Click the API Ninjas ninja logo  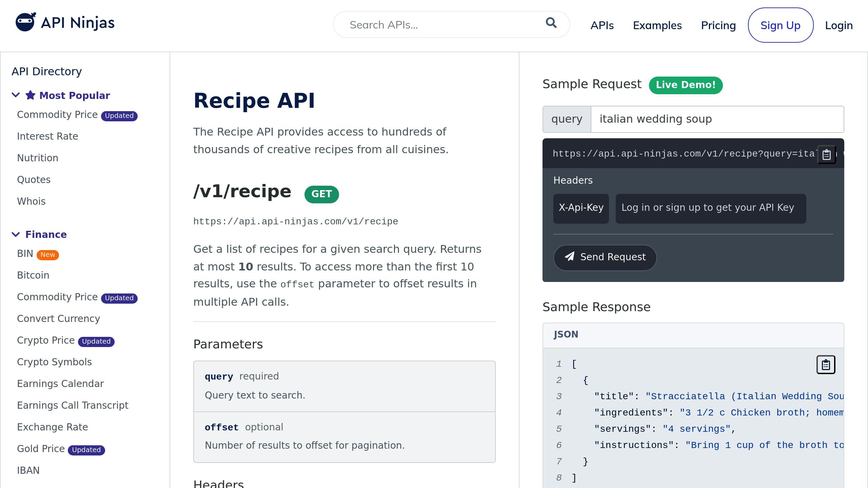click(25, 22)
